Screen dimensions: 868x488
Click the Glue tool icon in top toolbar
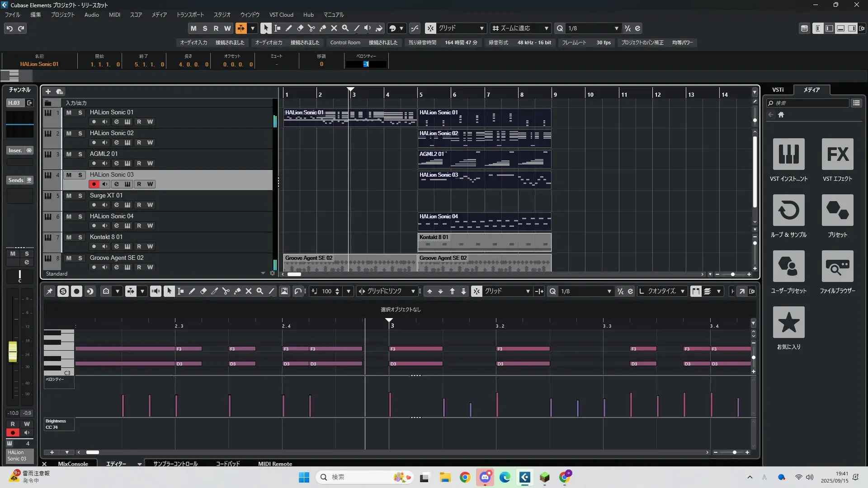click(323, 28)
